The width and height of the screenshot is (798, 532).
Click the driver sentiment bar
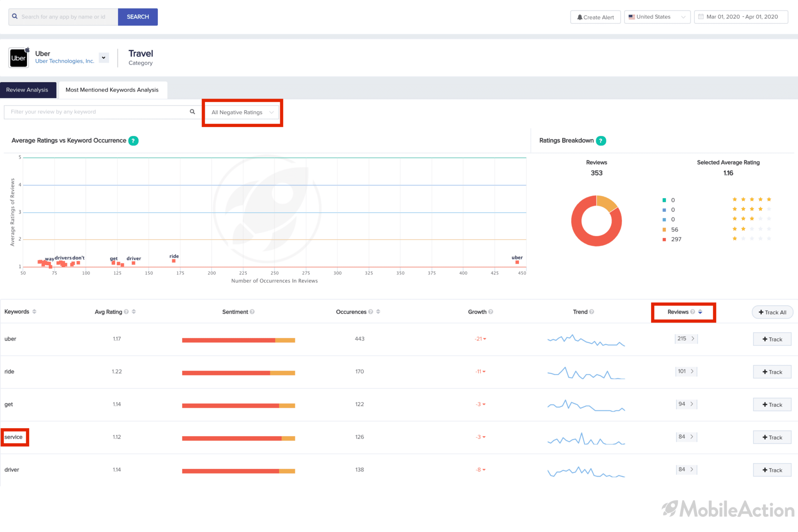[x=238, y=471]
